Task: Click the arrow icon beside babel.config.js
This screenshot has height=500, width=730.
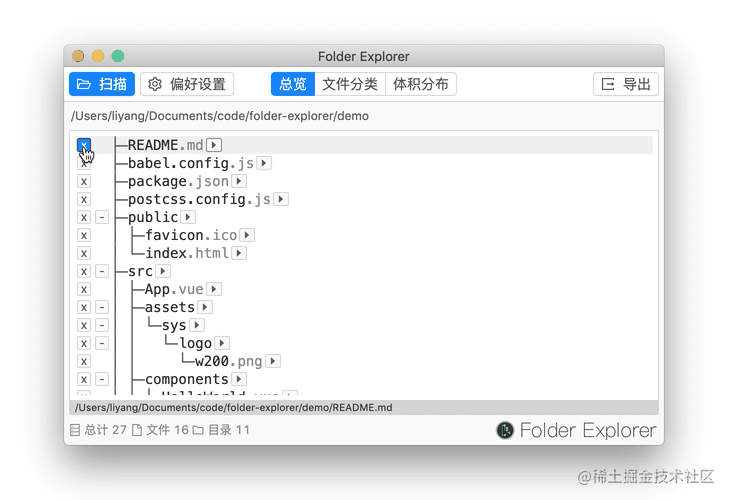Action: tap(264, 163)
